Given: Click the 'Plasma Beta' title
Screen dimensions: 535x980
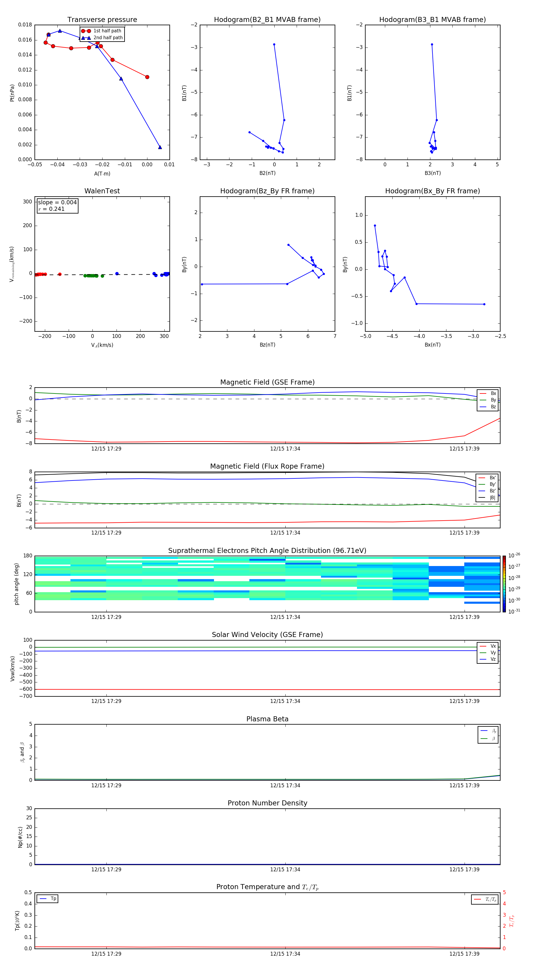Looking at the screenshot, I should click(x=267, y=719).
